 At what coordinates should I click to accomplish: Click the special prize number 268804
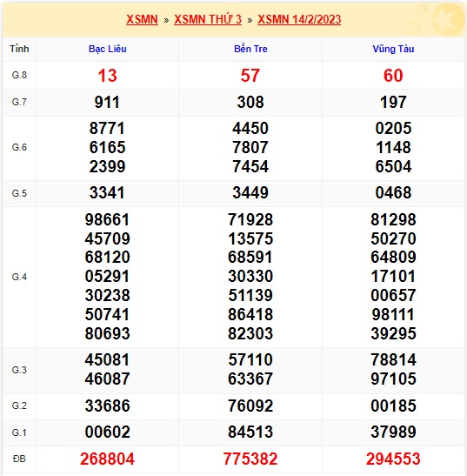coord(107,459)
